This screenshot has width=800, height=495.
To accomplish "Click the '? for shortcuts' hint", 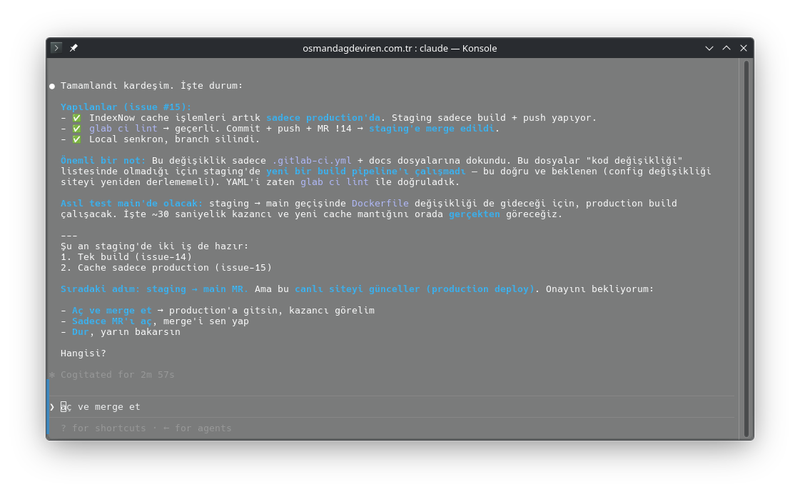I will tap(103, 428).
